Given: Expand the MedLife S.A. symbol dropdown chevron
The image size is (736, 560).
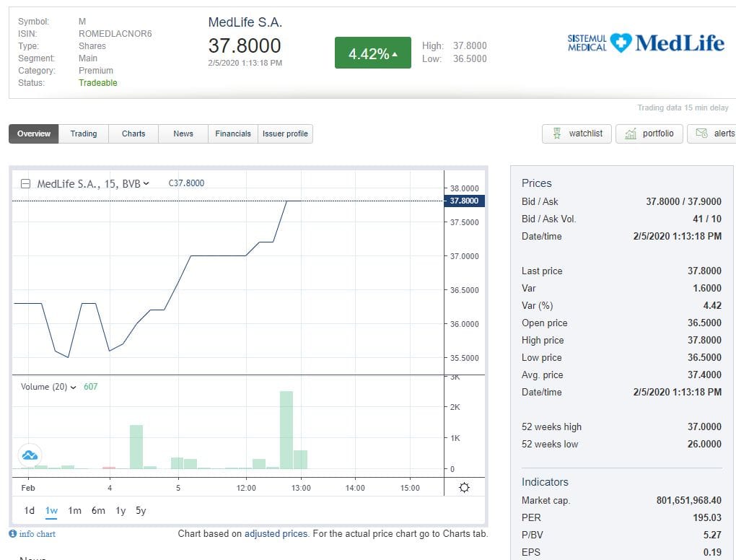Looking at the screenshot, I should [146, 183].
